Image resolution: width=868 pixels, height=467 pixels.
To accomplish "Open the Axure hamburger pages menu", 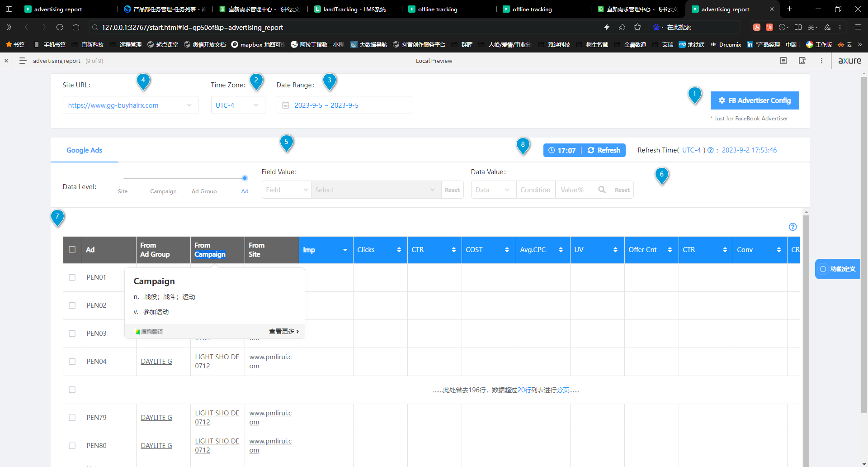I will [x=23, y=61].
